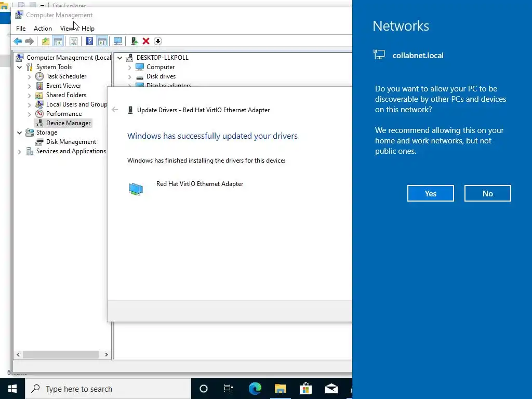Click Scan for hardware changes monitor icon

[x=118, y=42]
